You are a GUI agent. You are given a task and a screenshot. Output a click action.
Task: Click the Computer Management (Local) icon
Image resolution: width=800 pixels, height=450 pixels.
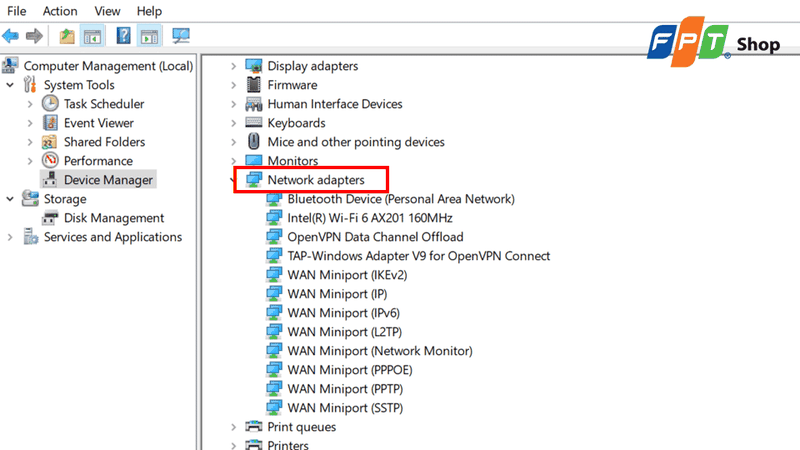pos(11,66)
